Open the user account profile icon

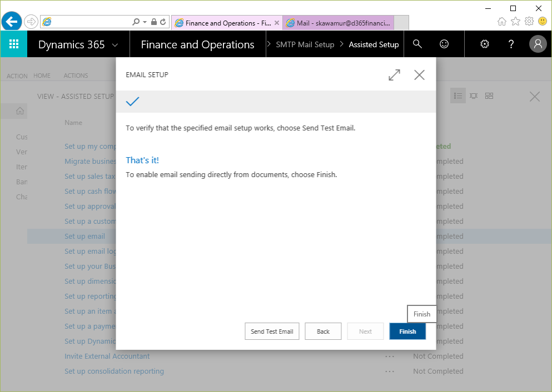pos(538,44)
